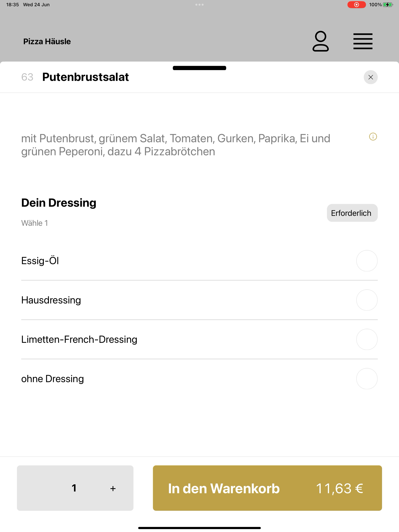Screen dimensions: 399x532
Task: Tap the Putenbrustsalat description text
Action: pyautogui.click(x=176, y=145)
